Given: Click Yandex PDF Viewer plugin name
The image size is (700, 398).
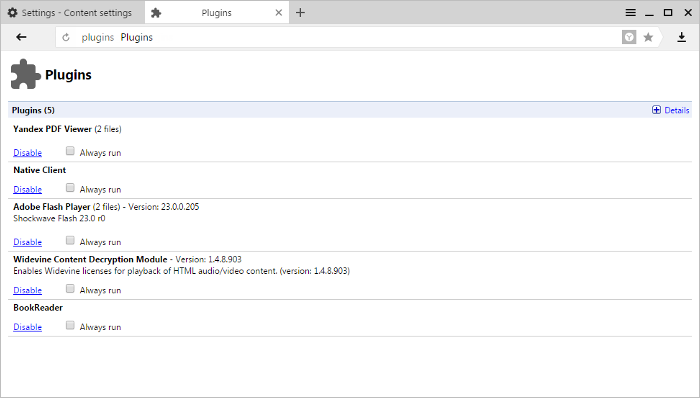Looking at the screenshot, I should click(52, 129).
